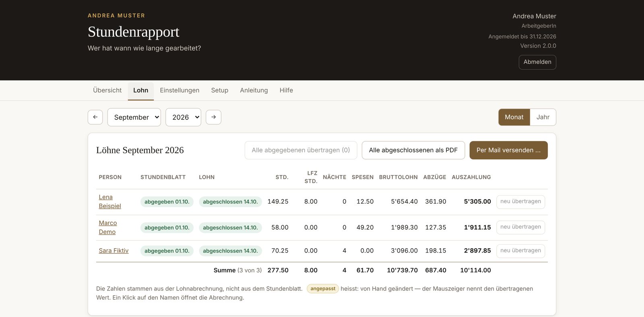Select the Lohn tab
The height and width of the screenshot is (317, 644).
coord(141,91)
